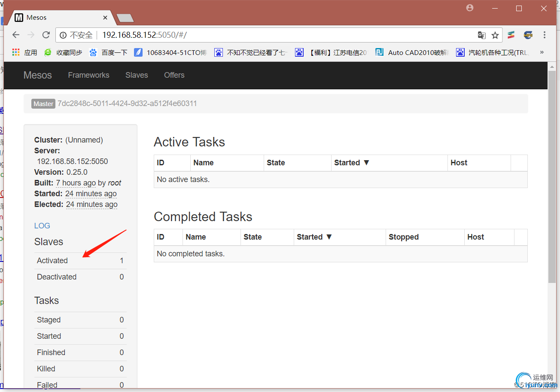Click the address bar URL
This screenshot has width=560, height=392.
point(144,35)
